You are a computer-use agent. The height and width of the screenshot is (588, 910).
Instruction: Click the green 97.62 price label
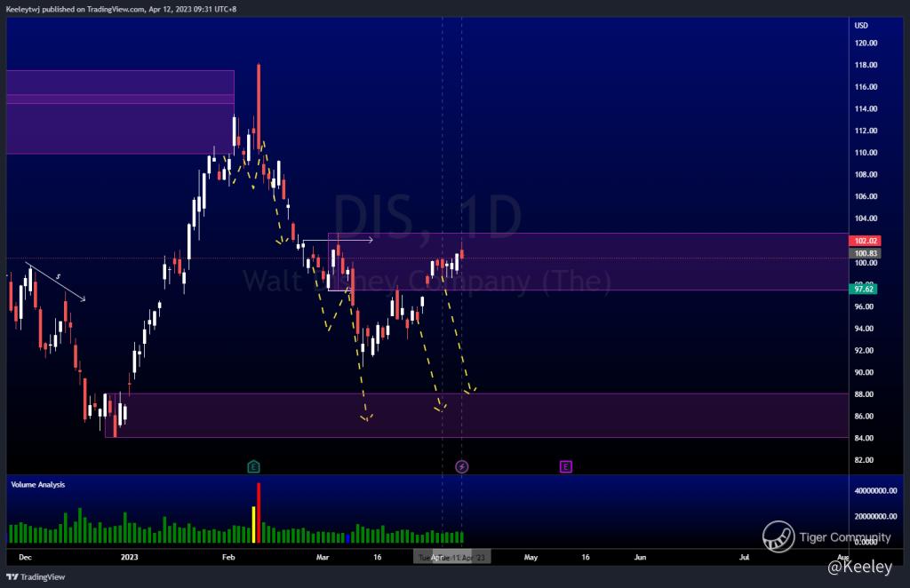tap(864, 288)
